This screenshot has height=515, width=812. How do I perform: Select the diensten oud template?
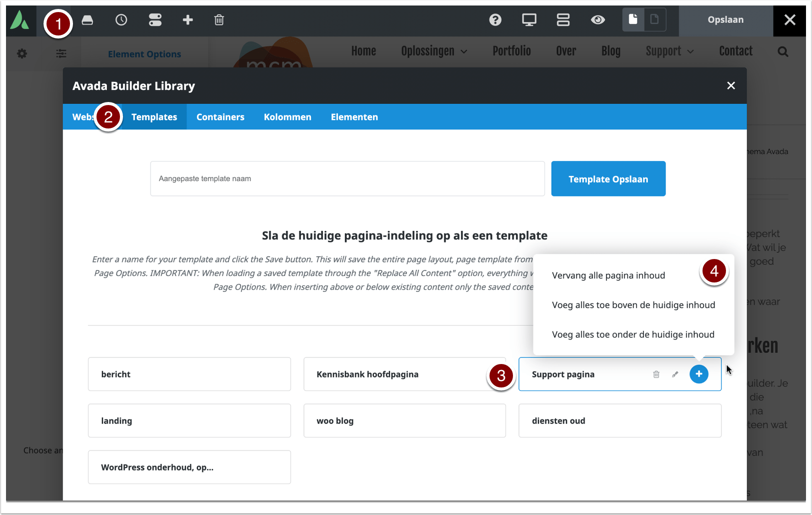point(620,420)
